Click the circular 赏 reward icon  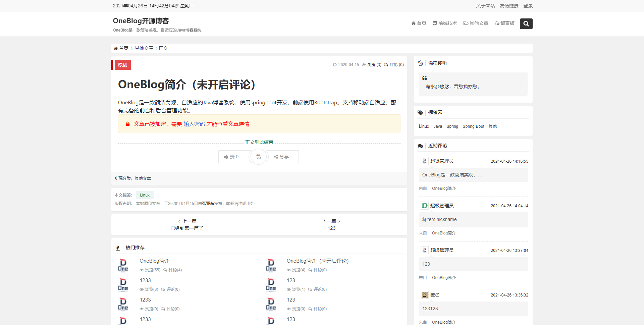pyautogui.click(x=258, y=156)
